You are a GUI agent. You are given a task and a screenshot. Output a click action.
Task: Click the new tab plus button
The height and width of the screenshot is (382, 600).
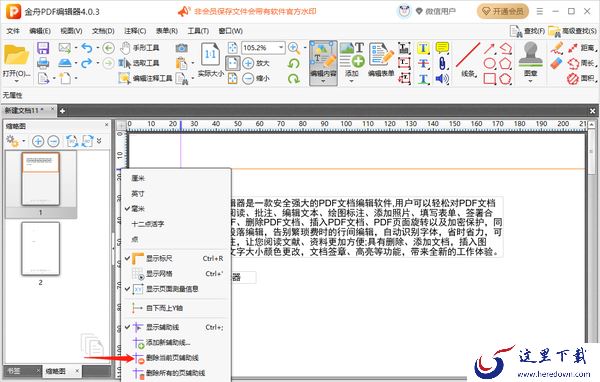pos(62,111)
